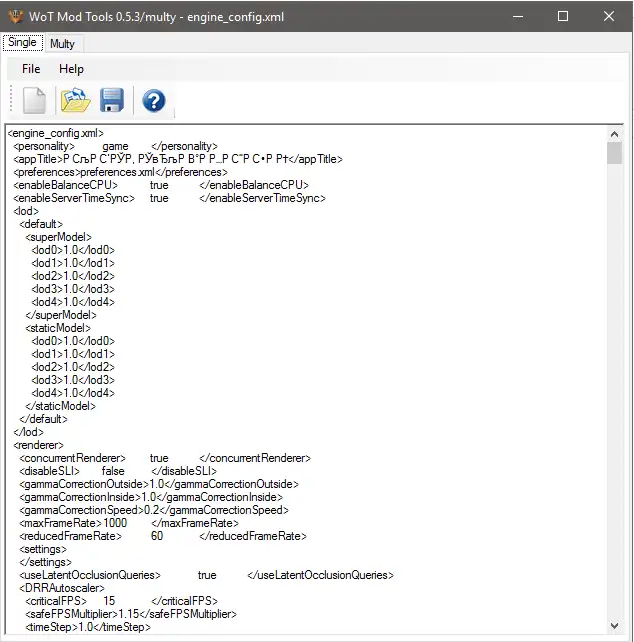The width and height of the screenshot is (634, 642).
Task: Click the <reducedFrameRate> 60 line
Action: (163, 536)
